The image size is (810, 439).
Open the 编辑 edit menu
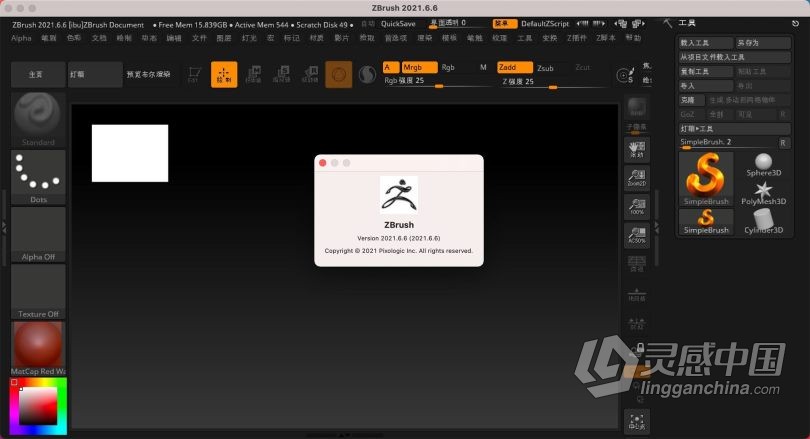(x=174, y=38)
